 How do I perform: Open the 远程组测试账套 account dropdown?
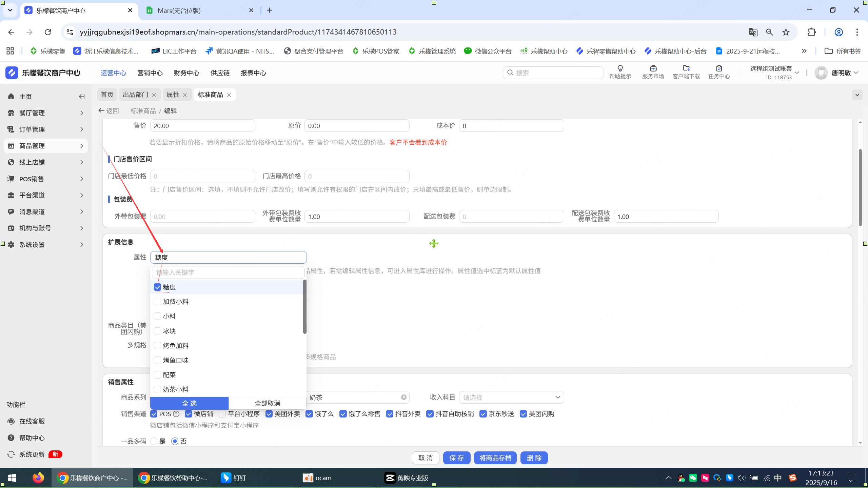tap(775, 73)
